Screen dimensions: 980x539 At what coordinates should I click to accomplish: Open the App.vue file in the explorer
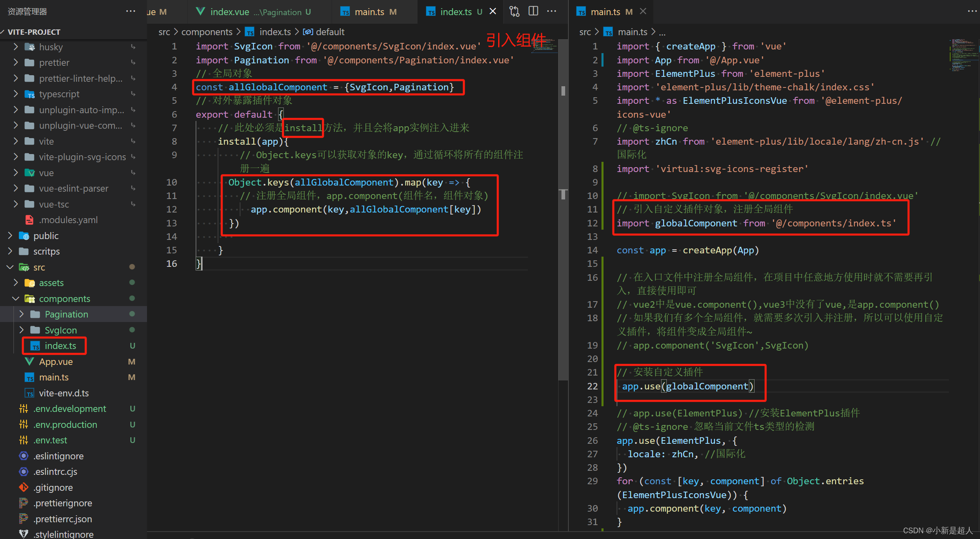pyautogui.click(x=56, y=362)
